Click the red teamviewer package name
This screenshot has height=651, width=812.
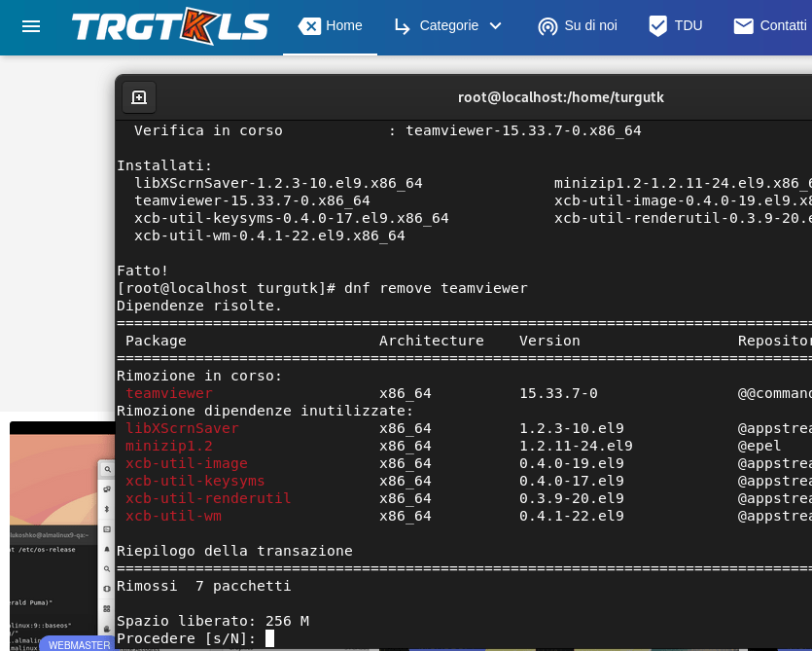click(x=169, y=393)
